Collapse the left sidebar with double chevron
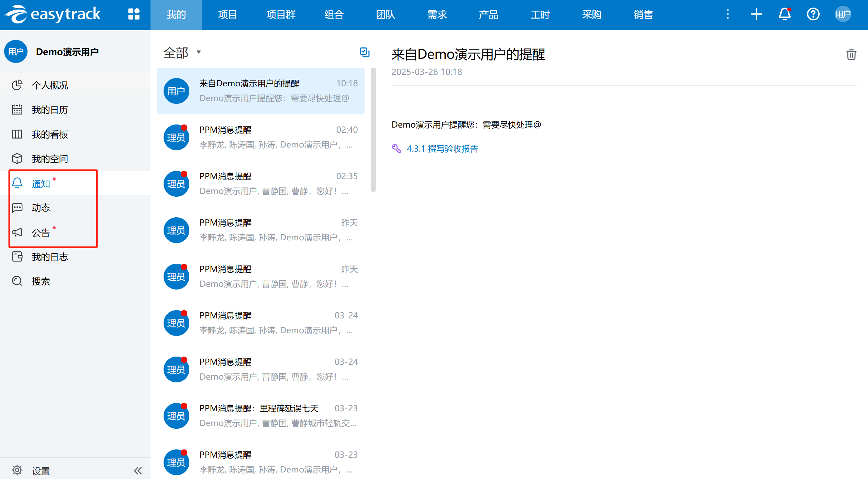This screenshot has height=479, width=868. point(138,470)
